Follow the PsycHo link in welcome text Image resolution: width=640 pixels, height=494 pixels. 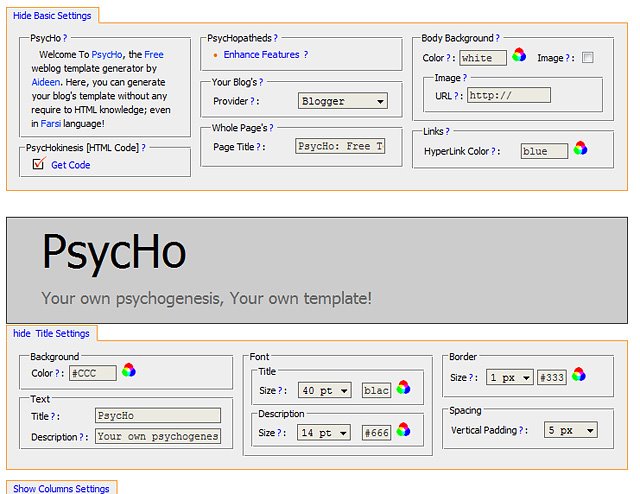(x=107, y=54)
